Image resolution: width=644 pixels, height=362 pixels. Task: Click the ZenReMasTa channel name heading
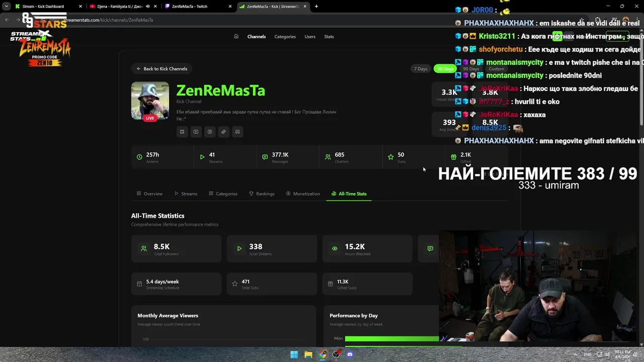click(x=220, y=90)
